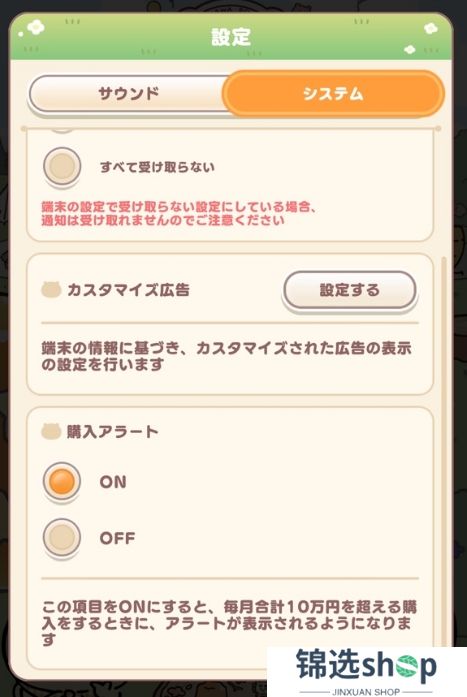Select the システム tab
The height and width of the screenshot is (697, 467).
click(333, 94)
